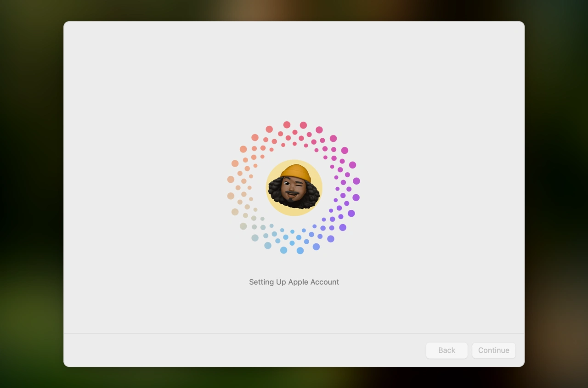Click the word "Account" in the status text
The height and width of the screenshot is (388, 588).
tap(325, 282)
